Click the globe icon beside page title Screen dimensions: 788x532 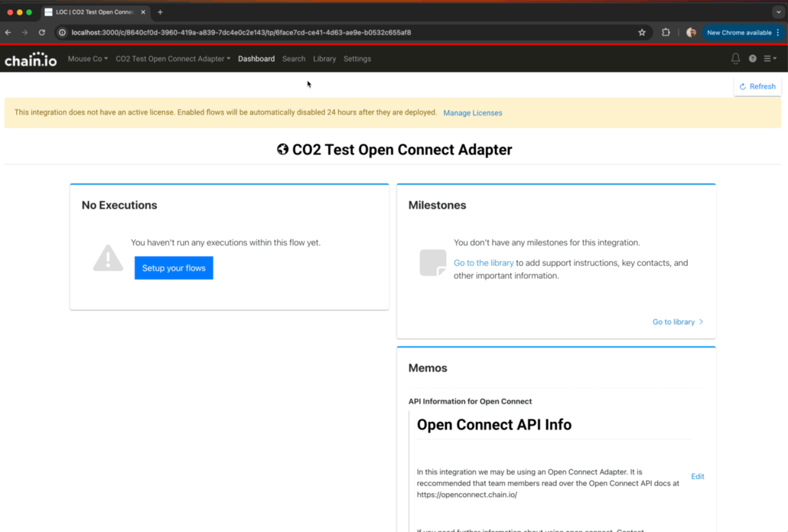tap(282, 149)
